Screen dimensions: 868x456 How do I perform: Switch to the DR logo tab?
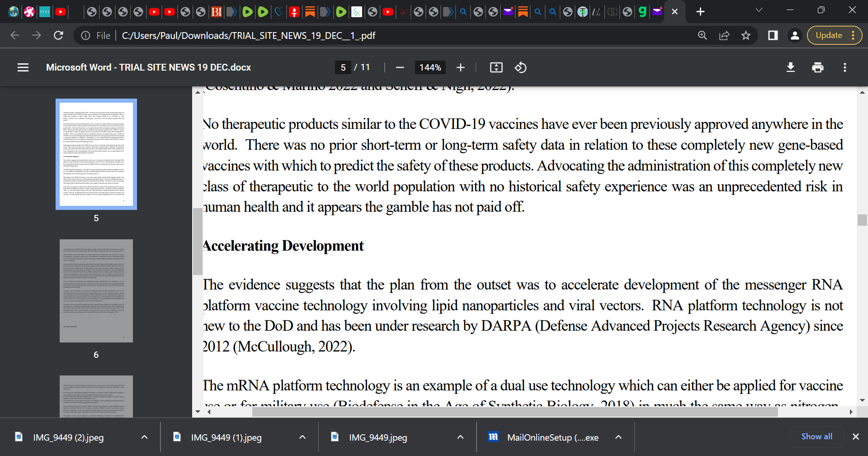(x=597, y=12)
